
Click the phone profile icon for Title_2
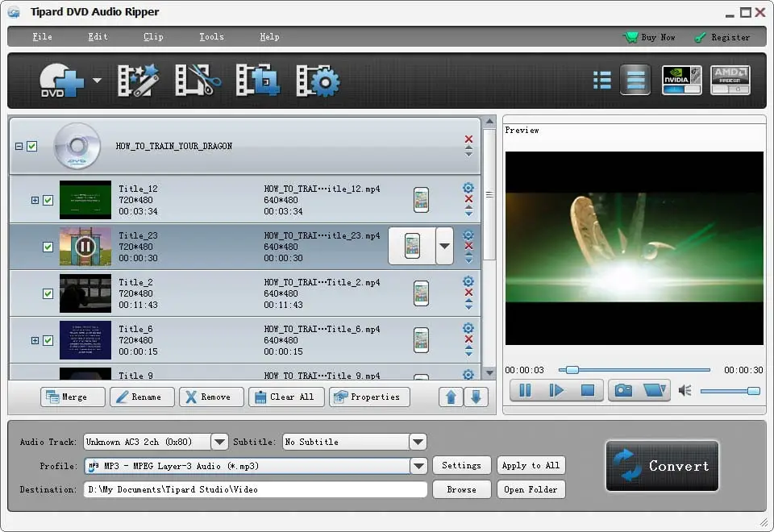click(421, 293)
